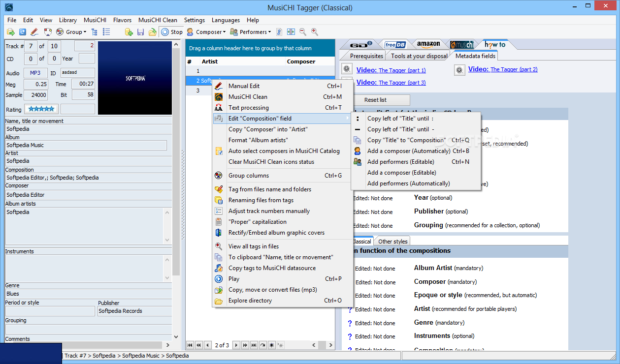Click the tree view toolbar icon
Image resolution: width=620 pixels, height=364 pixels.
tap(95, 32)
